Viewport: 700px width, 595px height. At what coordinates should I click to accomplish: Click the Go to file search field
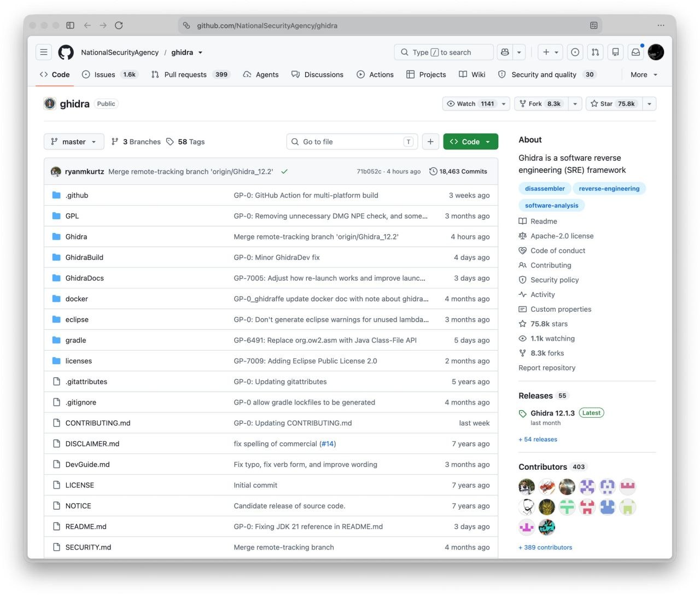(352, 142)
